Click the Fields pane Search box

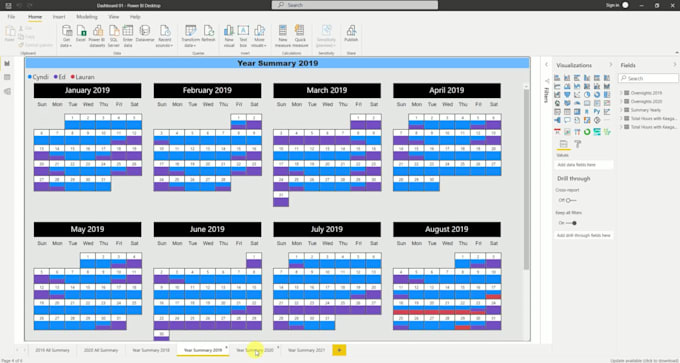pyautogui.click(x=648, y=78)
